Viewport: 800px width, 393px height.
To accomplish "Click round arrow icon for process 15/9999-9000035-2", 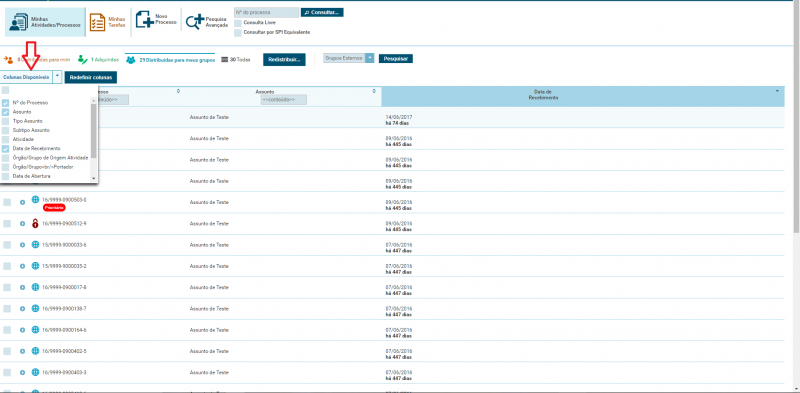I will [x=22, y=266].
